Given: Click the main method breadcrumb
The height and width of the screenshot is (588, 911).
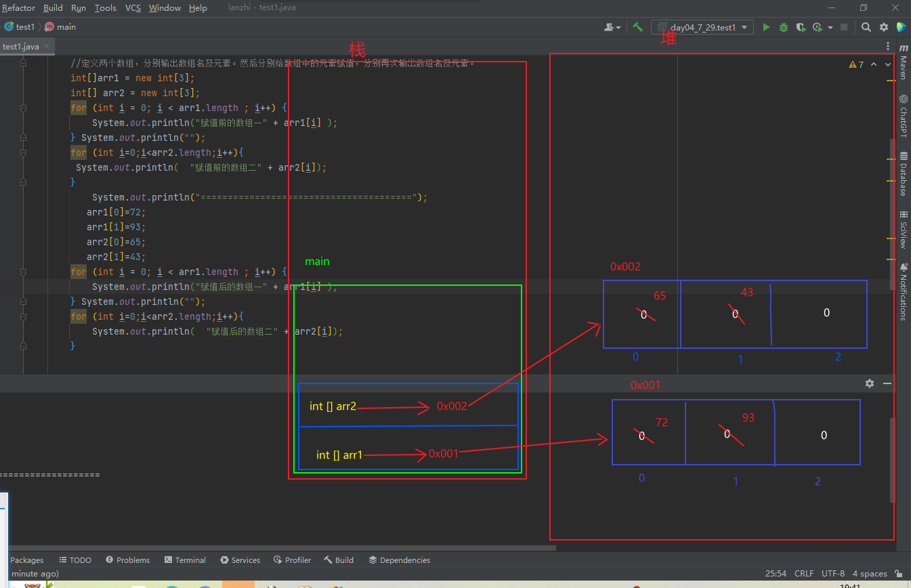Looking at the screenshot, I should coord(60,27).
